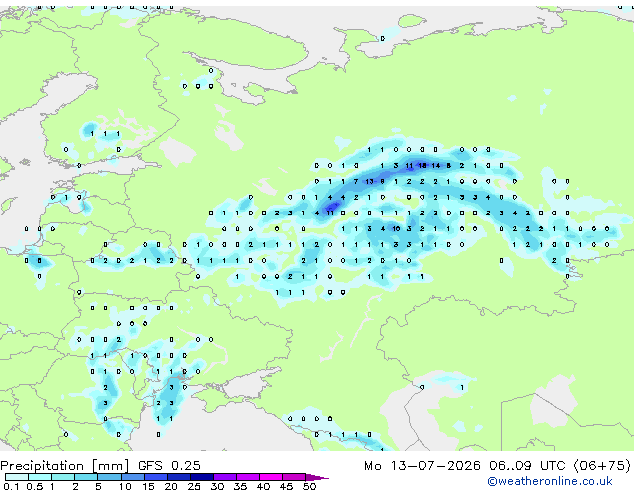Click the legend scale label '25'

pyautogui.click(x=194, y=486)
